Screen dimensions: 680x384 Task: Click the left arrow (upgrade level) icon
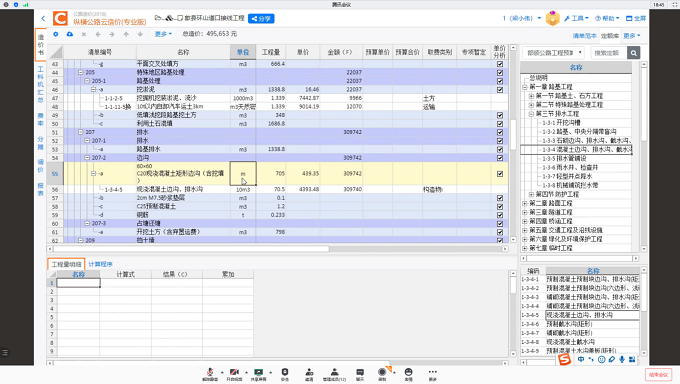click(x=98, y=34)
